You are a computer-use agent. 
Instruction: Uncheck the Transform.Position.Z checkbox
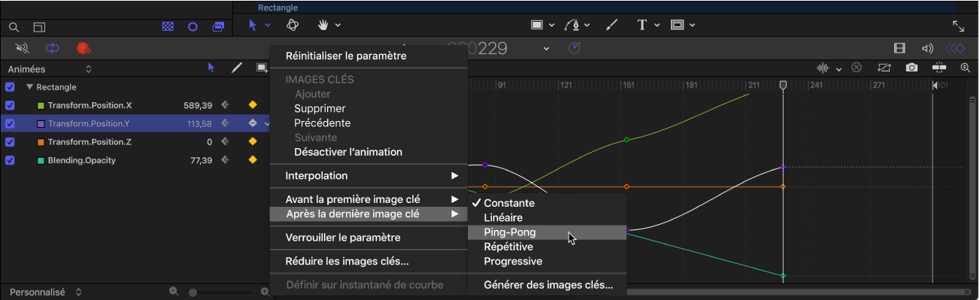(10, 141)
